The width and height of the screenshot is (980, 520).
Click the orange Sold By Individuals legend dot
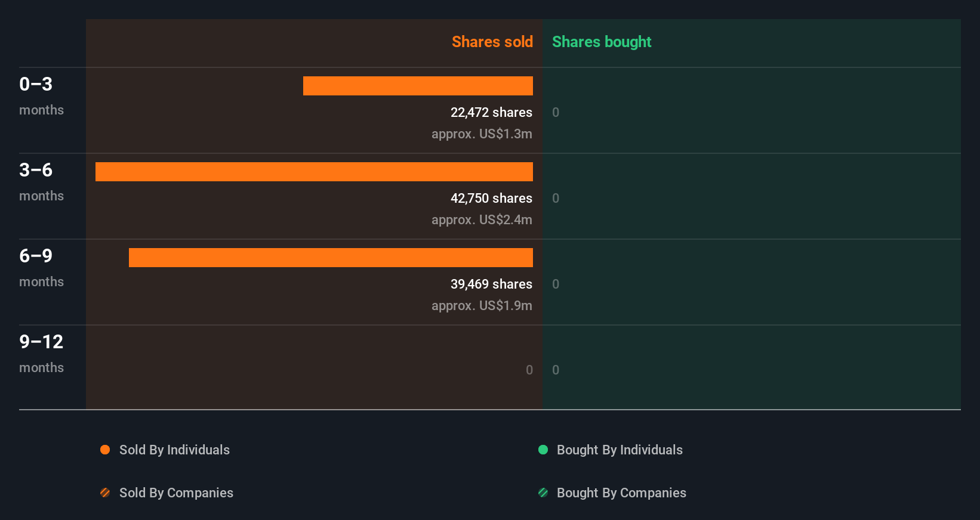(x=105, y=450)
